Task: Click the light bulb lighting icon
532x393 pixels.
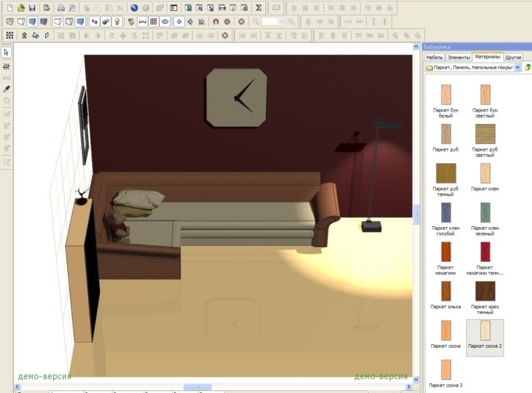Action: coord(117,21)
